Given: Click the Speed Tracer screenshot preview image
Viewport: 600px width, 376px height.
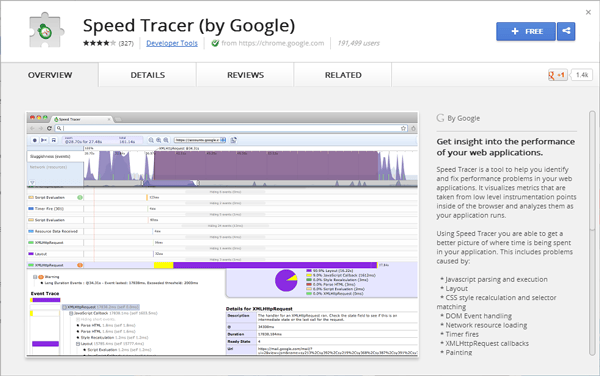Looking at the screenshot, I should click(x=222, y=234).
